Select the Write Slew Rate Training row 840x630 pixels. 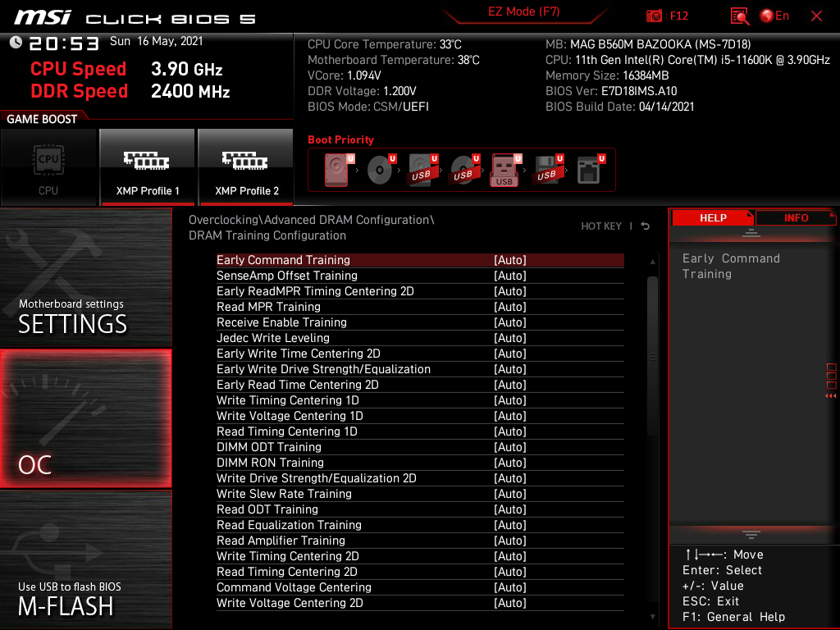[x=420, y=493]
